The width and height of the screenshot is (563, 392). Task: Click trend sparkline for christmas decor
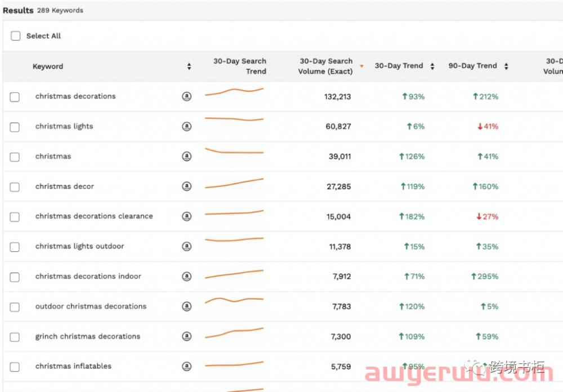tap(234, 183)
